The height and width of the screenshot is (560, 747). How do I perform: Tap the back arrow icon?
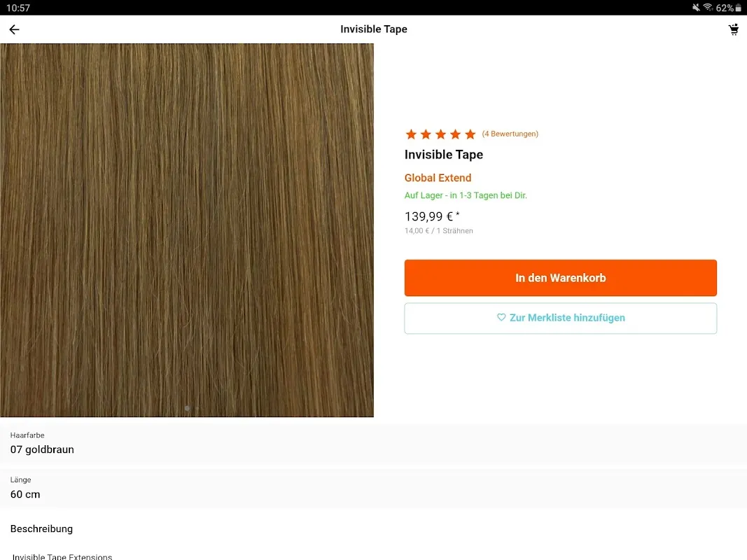tap(14, 29)
